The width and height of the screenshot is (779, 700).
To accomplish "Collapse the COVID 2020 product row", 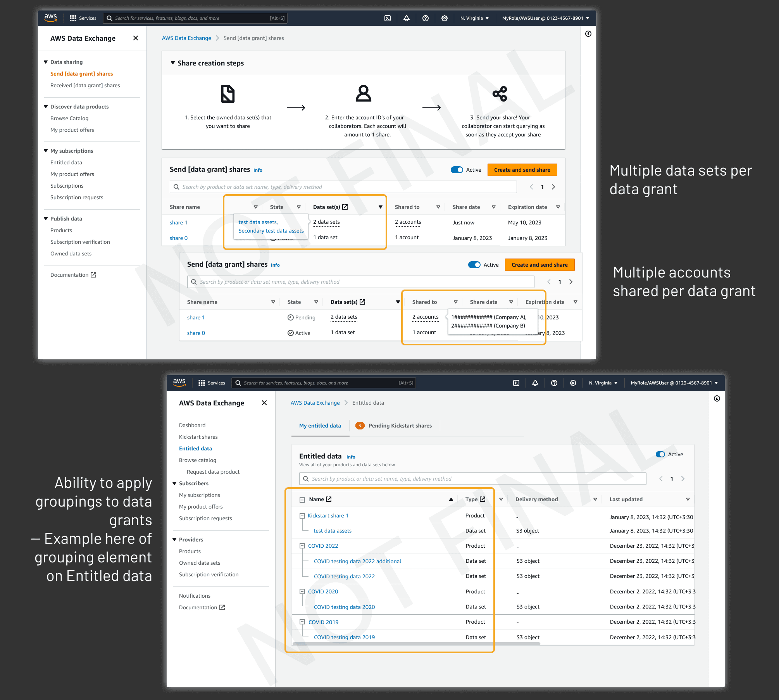I will point(302,591).
